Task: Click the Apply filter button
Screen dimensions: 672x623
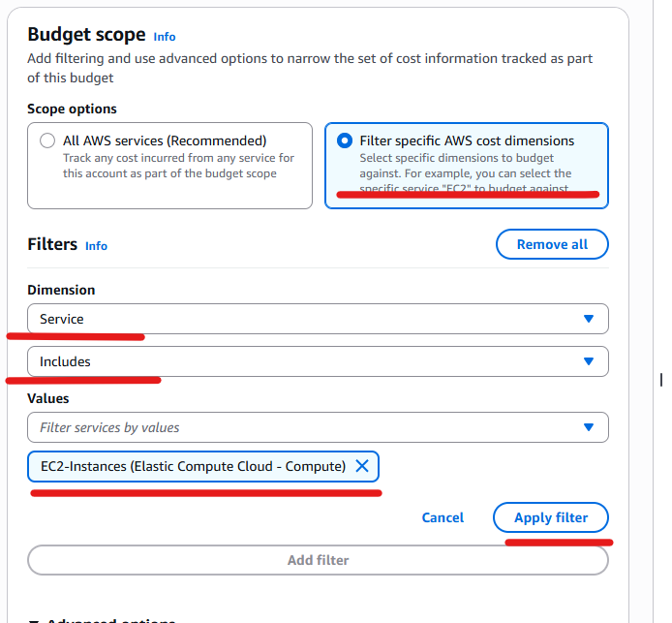Action: [551, 517]
